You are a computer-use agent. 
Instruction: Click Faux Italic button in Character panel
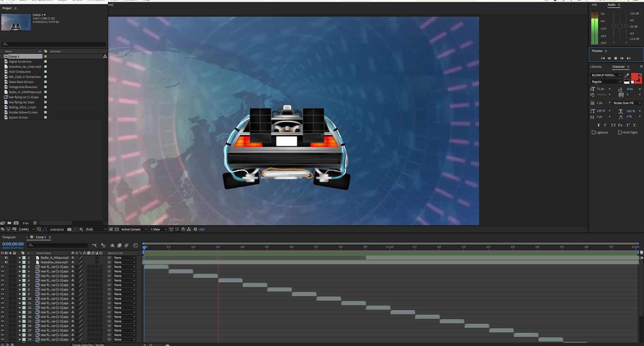coord(605,125)
